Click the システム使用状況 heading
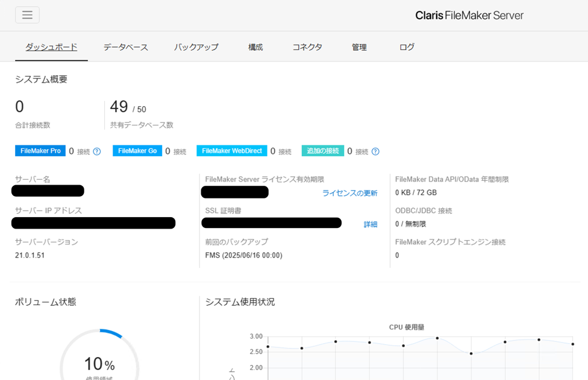The width and height of the screenshot is (588, 380). coord(240,302)
